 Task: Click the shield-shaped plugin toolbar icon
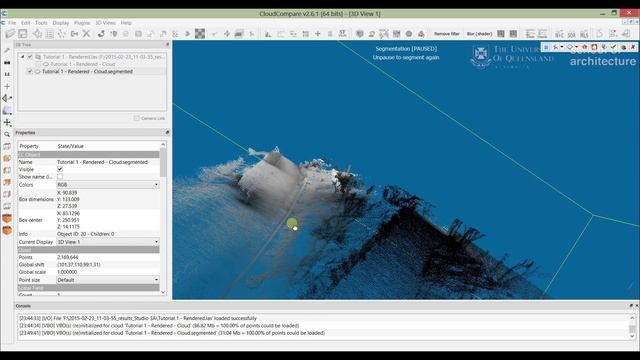(x=360, y=34)
